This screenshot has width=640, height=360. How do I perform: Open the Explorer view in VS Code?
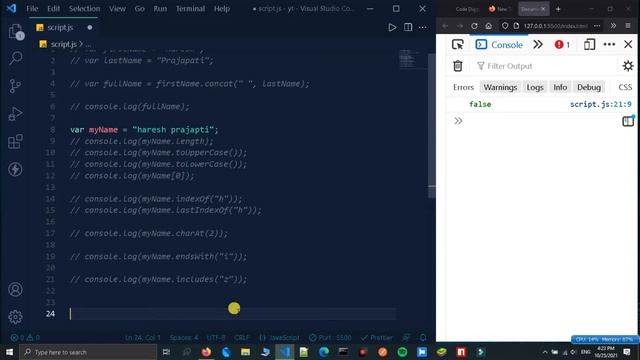click(x=16, y=31)
